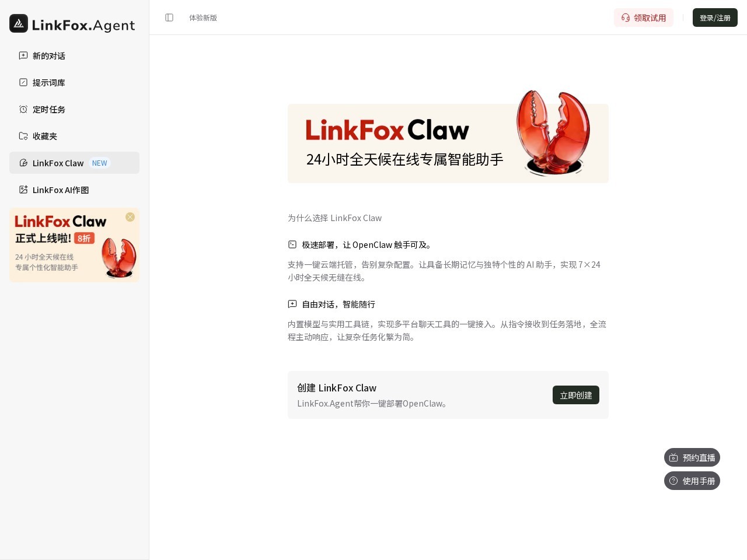
Task: Click the heading 自由对话，智能随行
Action: coord(338,304)
